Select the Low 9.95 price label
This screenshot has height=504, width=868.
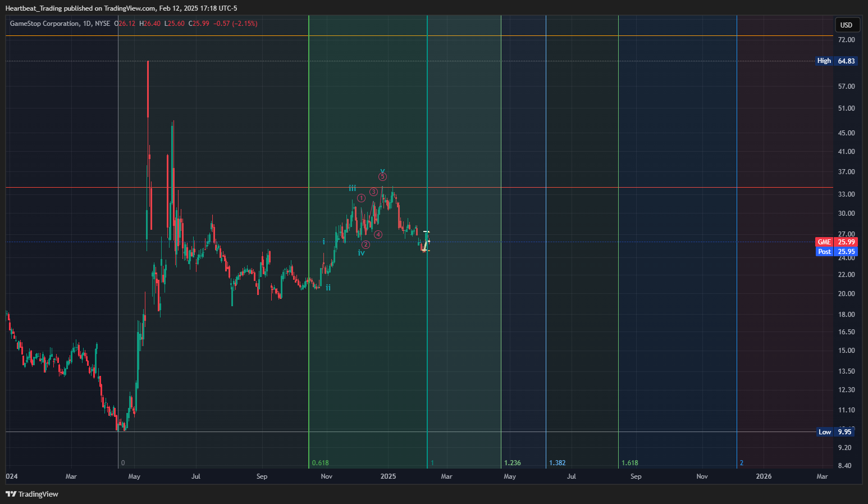coord(835,432)
